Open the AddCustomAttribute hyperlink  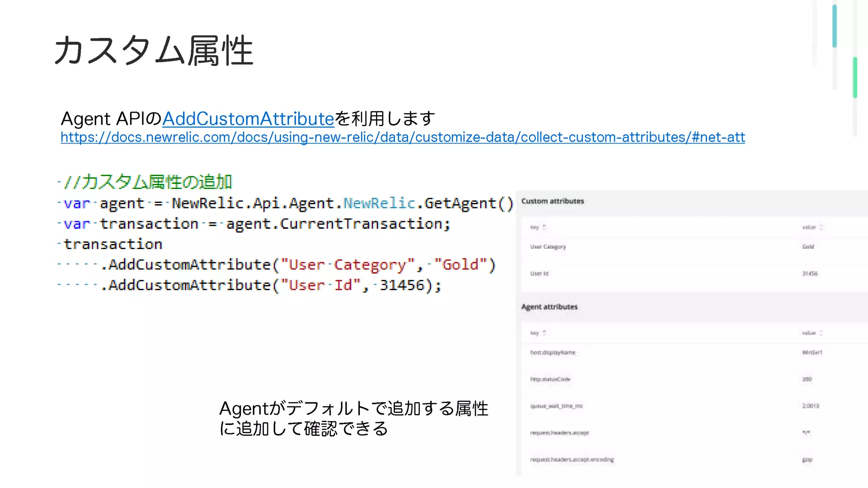point(248,119)
